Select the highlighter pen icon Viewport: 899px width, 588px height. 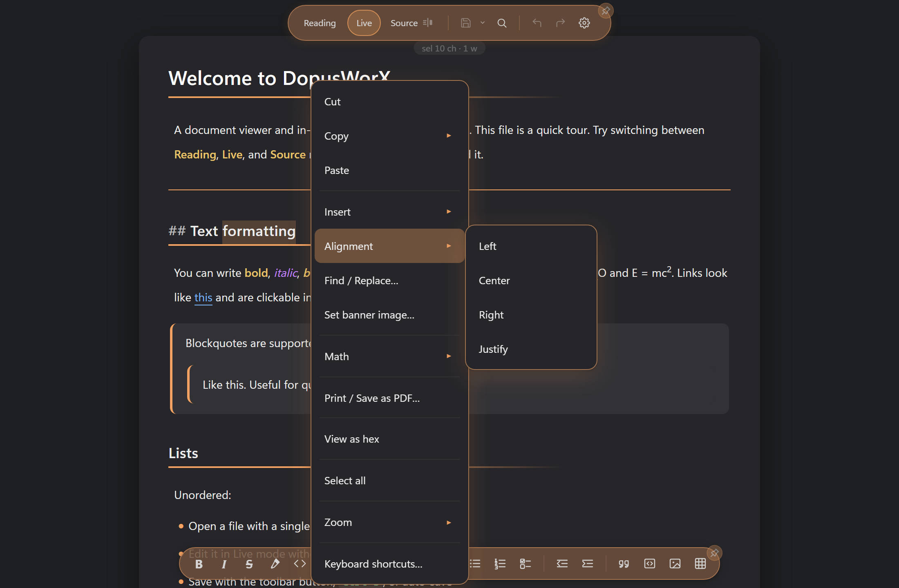click(x=275, y=564)
